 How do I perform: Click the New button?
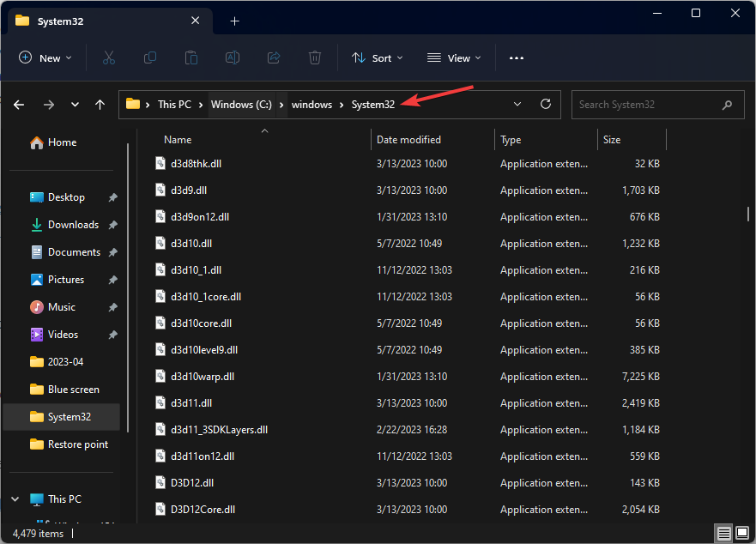coord(45,57)
